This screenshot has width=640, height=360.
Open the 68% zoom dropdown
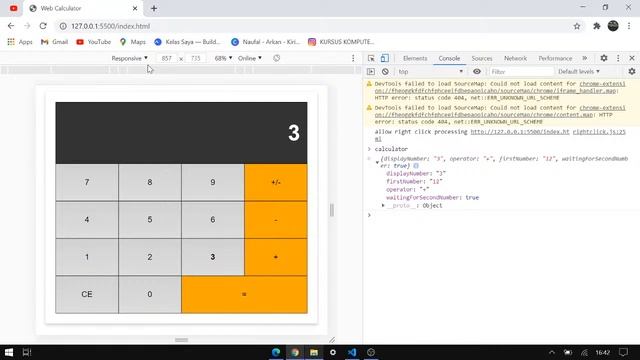coord(223,58)
